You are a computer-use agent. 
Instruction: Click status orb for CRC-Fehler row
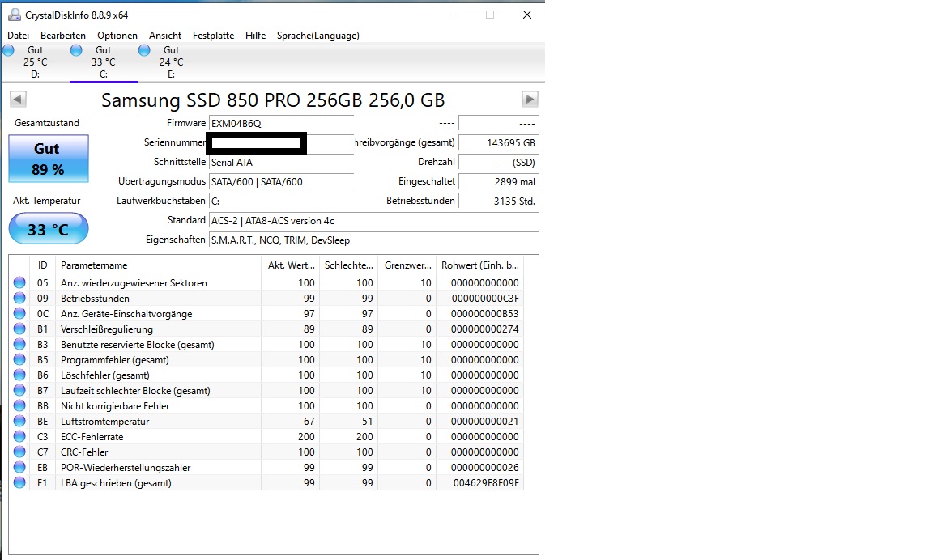(19, 452)
